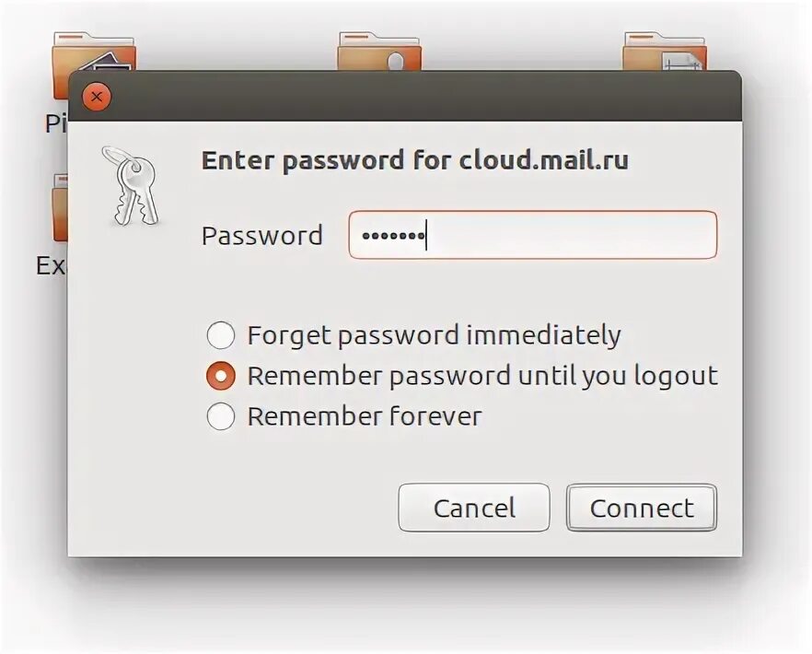This screenshot has width=812, height=654.
Task: Click the partially hidden "Pi" folder label
Action: click(x=56, y=123)
